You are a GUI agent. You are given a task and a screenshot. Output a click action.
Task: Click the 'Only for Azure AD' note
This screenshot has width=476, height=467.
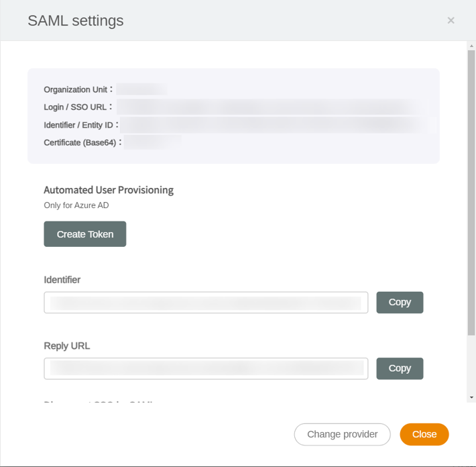[76, 205]
